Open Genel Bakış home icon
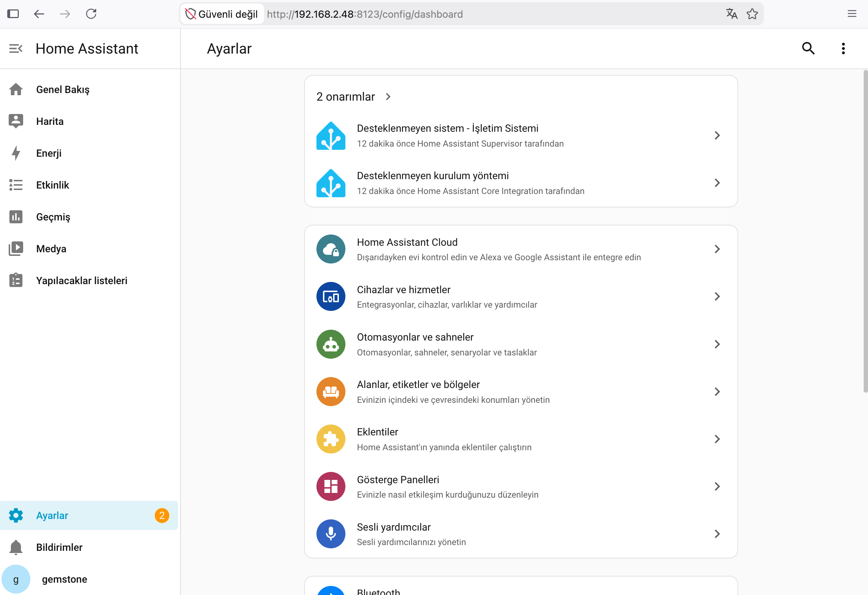 (x=16, y=89)
